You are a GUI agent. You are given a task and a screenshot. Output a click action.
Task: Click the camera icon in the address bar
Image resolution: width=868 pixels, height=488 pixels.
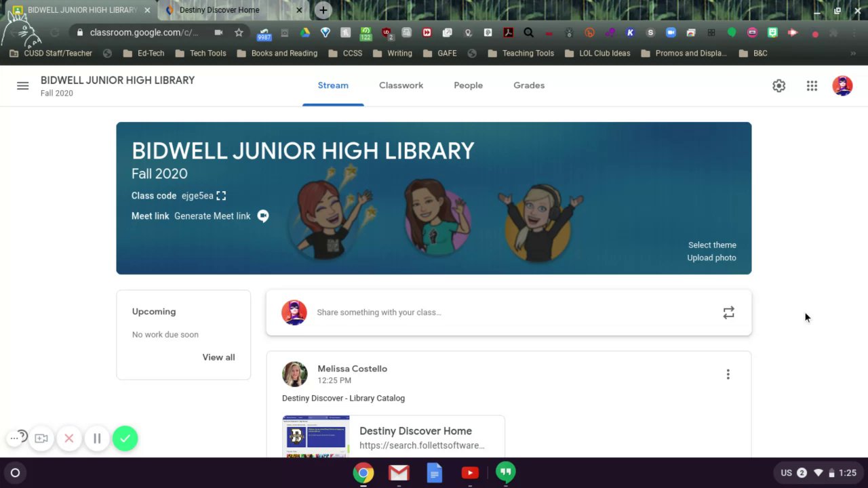click(218, 33)
